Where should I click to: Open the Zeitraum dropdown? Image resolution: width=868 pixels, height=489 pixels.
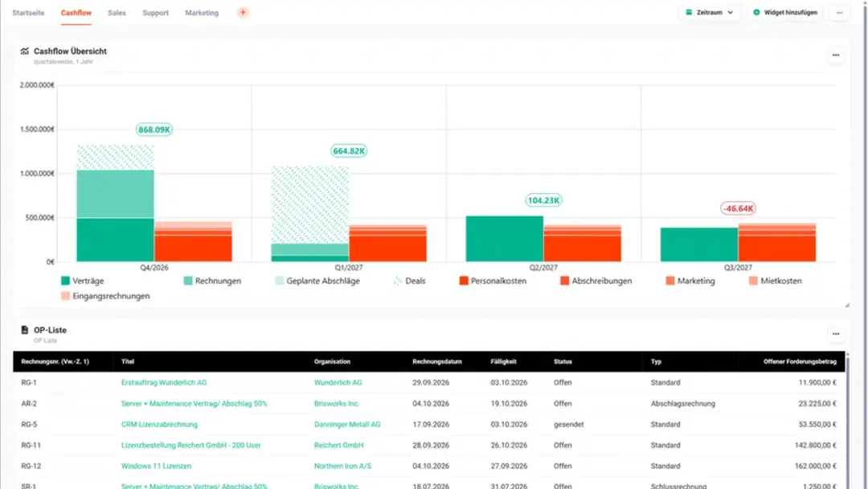(709, 12)
